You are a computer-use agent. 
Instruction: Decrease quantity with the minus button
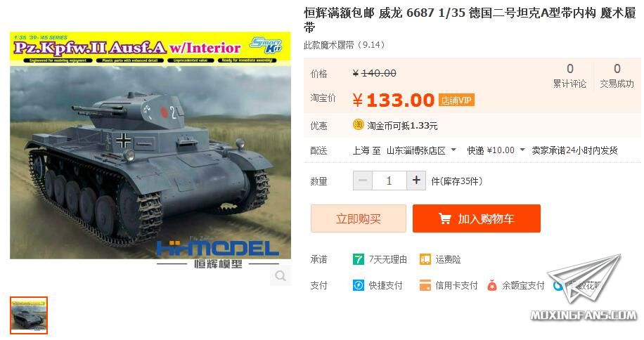tap(363, 181)
